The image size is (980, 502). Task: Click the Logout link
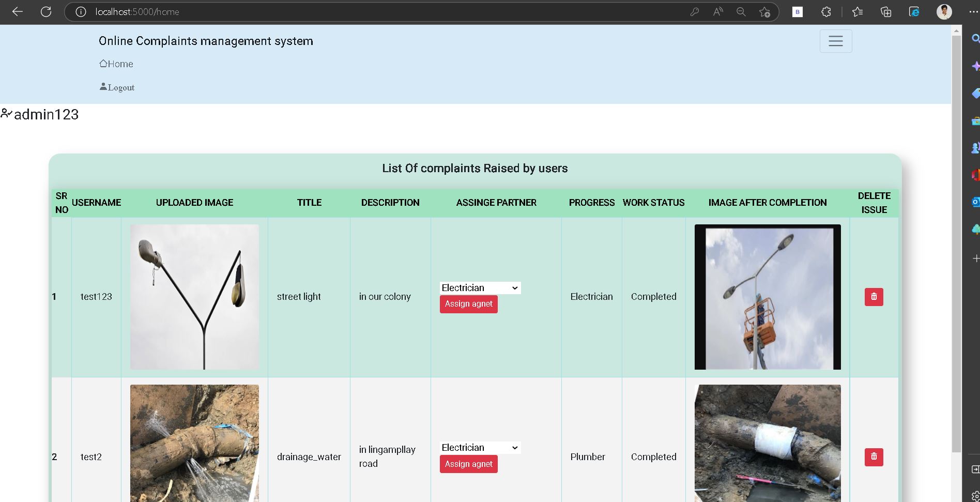coord(117,87)
